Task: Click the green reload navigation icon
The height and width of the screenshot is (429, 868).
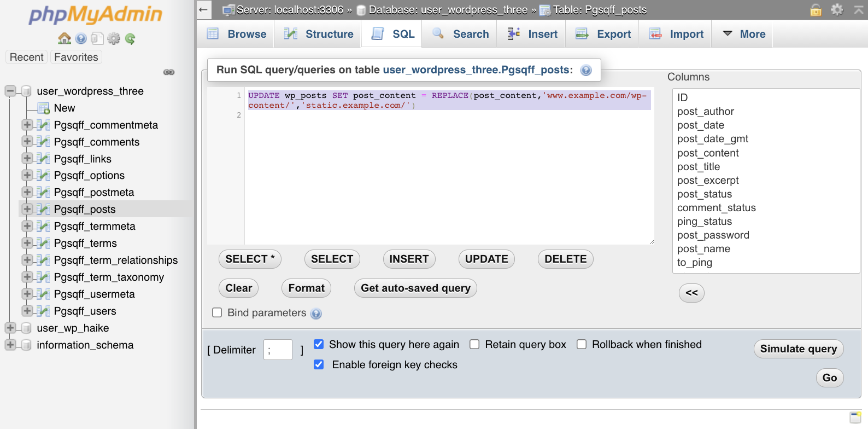Action: 130,38
